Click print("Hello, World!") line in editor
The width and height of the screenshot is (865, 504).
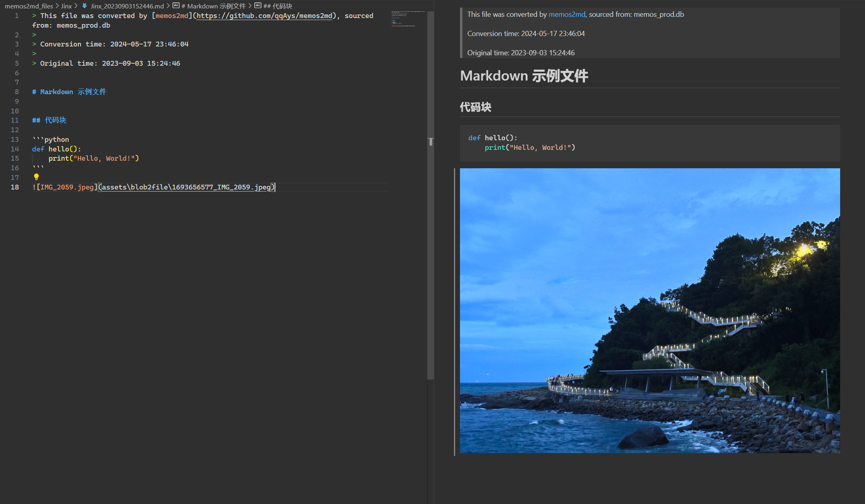(94, 158)
